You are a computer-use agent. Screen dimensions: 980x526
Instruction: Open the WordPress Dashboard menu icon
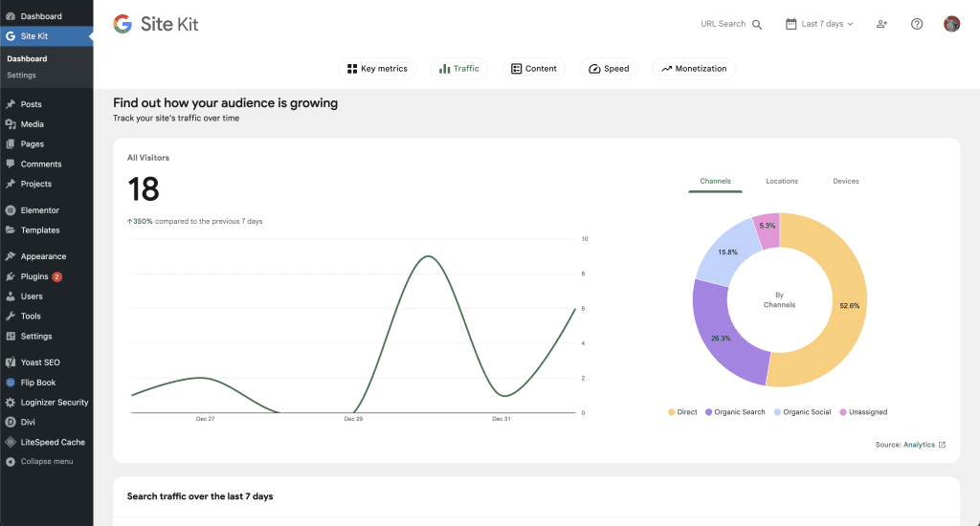click(x=11, y=16)
